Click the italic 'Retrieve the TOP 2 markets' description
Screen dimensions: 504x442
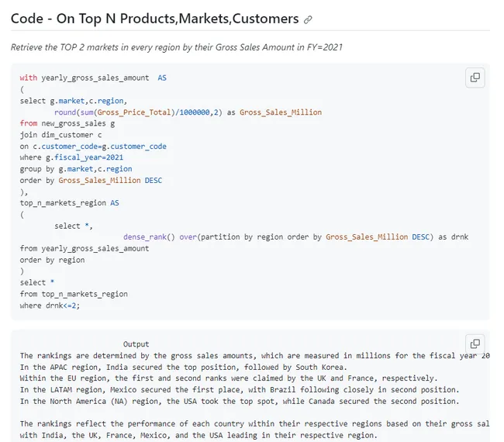177,47
